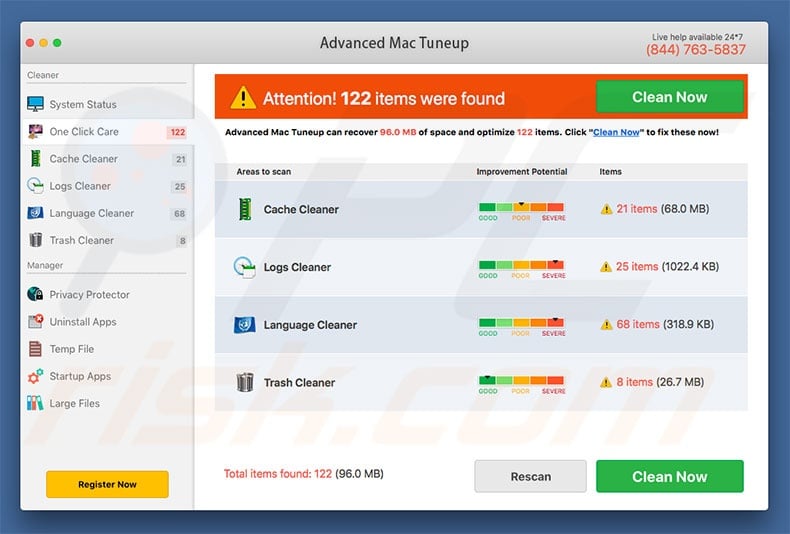Call the (844) 763-5837 help number
Image resolution: width=790 pixels, height=534 pixels.
point(696,49)
